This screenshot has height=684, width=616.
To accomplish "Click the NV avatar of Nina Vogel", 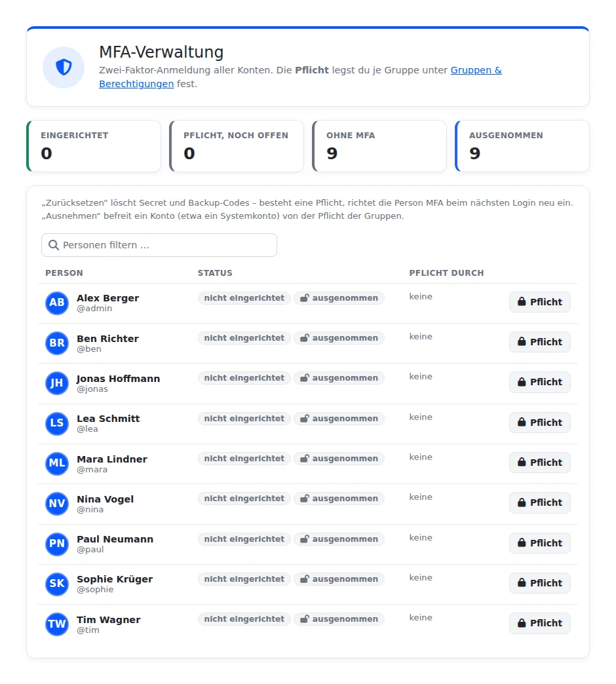I will pos(57,503).
